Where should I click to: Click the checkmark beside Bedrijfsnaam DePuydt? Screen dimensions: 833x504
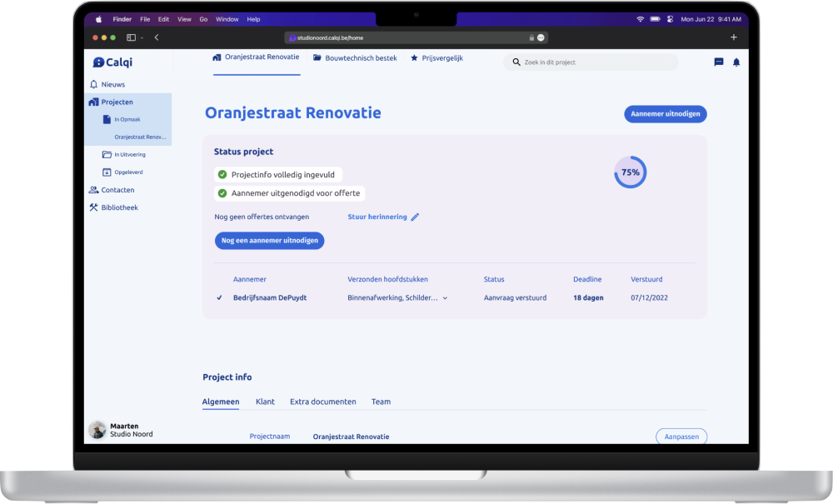(x=217, y=297)
